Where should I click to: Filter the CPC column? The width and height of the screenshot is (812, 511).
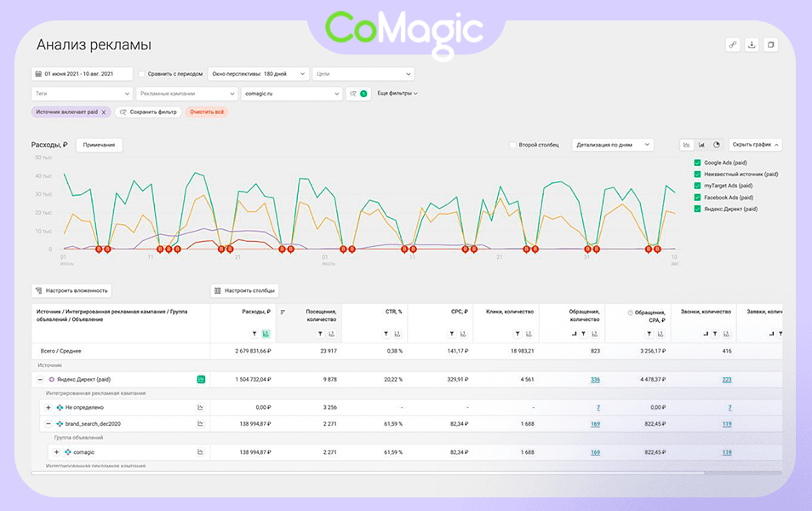pos(452,334)
